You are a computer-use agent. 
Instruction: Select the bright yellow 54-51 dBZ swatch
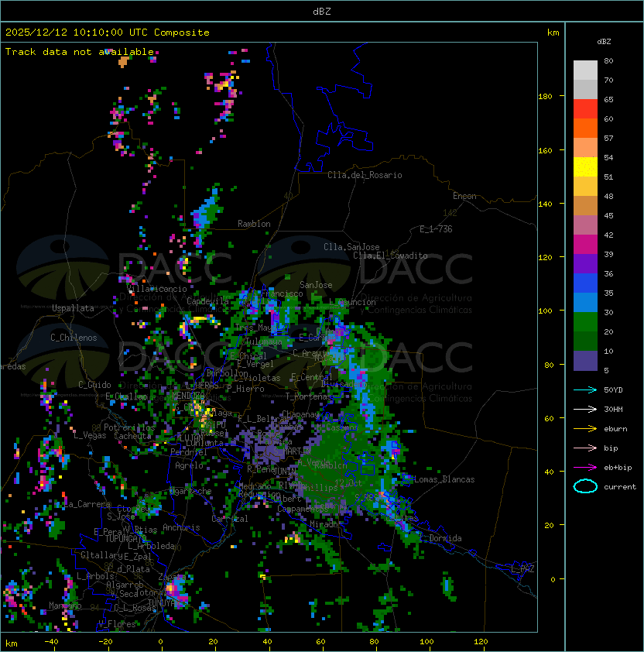click(x=585, y=167)
